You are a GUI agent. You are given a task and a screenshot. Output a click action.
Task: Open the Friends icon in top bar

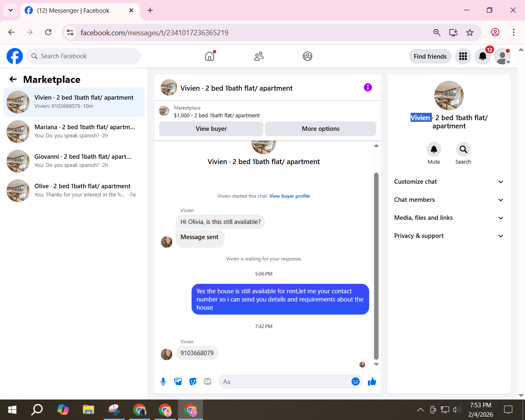pos(259,56)
